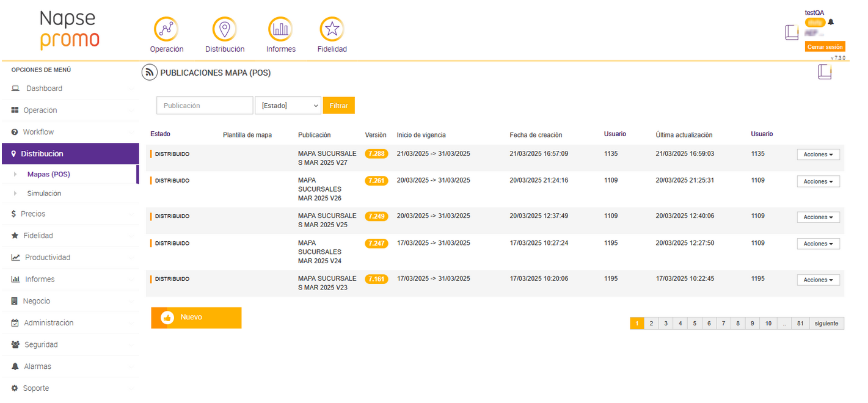The image size is (868, 403).
Task: Open the Dashboard sidebar menu item
Action: pyautogui.click(x=44, y=89)
